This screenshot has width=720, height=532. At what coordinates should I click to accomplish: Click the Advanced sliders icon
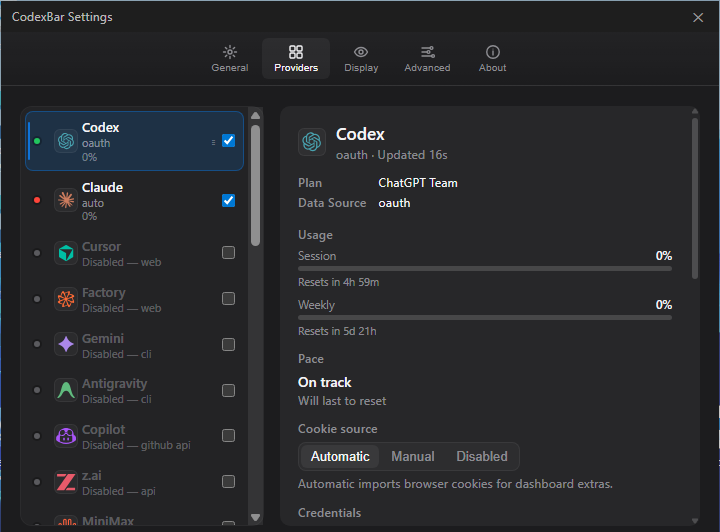[428, 52]
